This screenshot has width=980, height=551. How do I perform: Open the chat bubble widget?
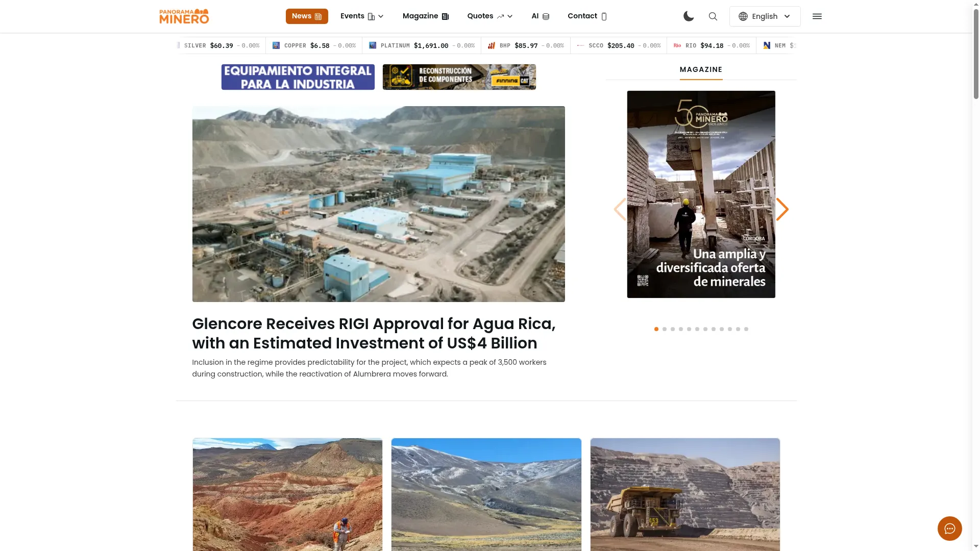[x=949, y=529]
